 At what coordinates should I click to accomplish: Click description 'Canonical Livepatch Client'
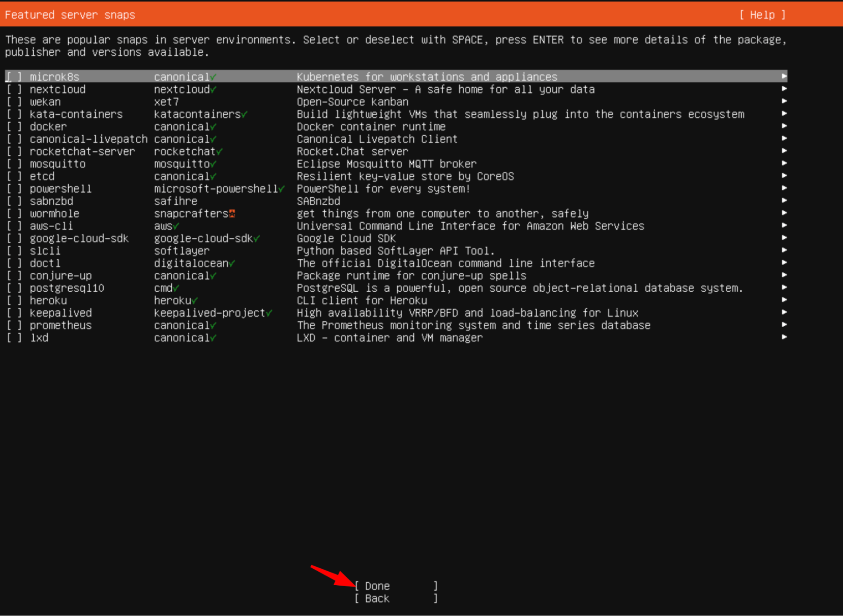pyautogui.click(x=377, y=139)
